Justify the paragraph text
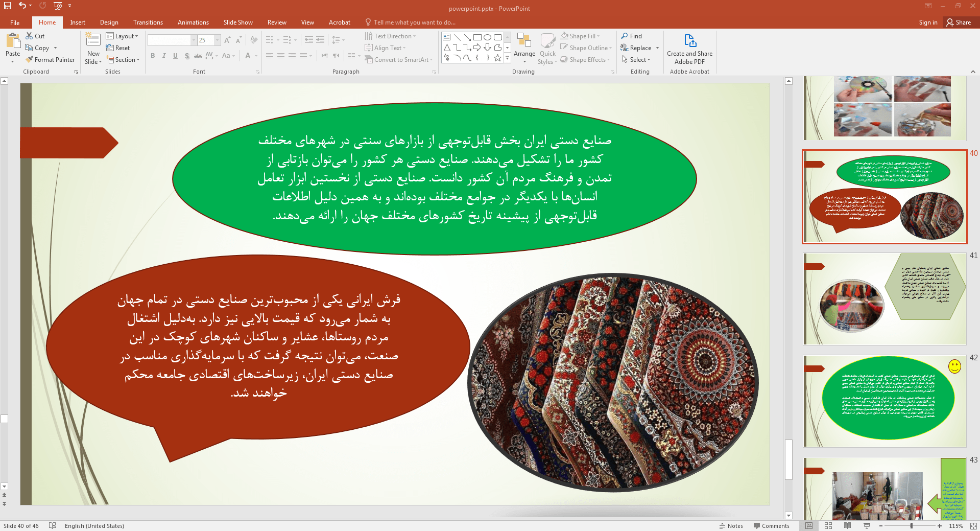 pyautogui.click(x=303, y=56)
